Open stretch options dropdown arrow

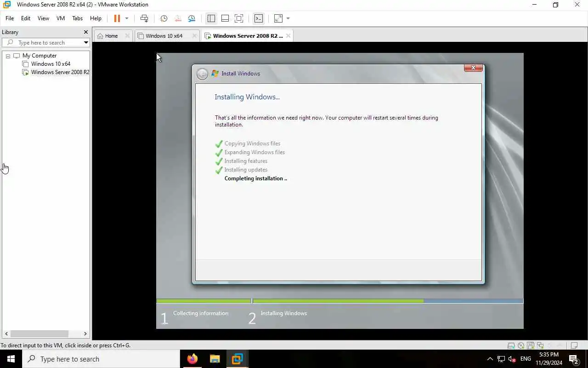pyautogui.click(x=288, y=18)
